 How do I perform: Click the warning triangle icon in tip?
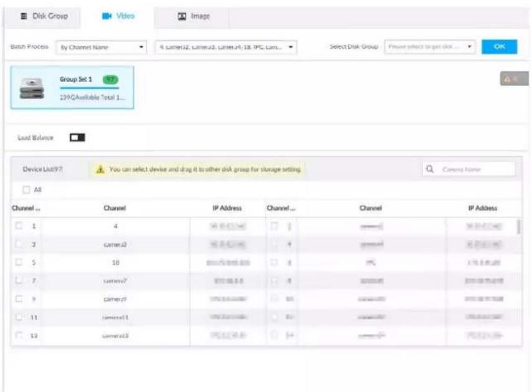tap(100, 169)
